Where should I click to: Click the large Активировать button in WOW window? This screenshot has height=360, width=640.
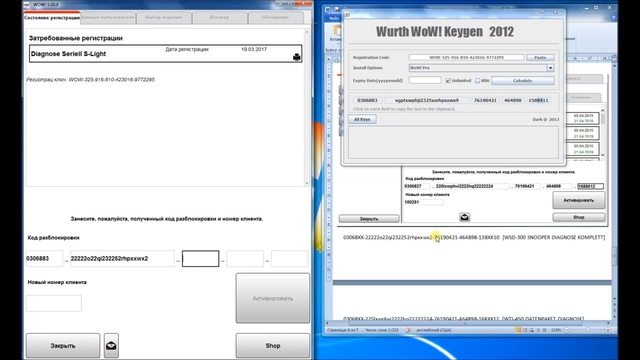pos(273,298)
